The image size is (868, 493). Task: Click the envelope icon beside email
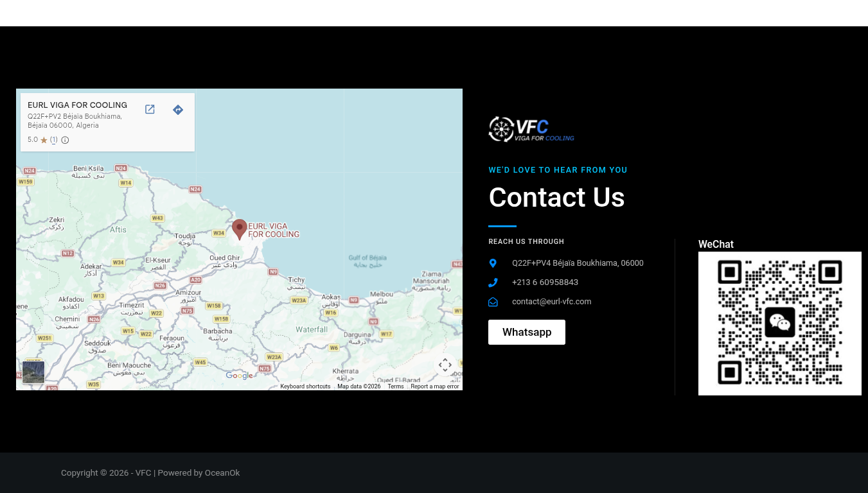[x=493, y=302]
